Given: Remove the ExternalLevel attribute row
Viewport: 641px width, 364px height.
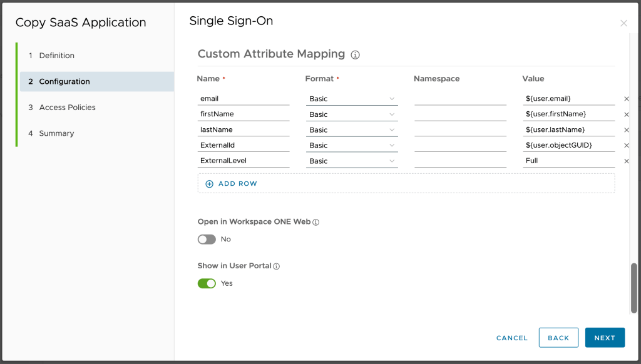Looking at the screenshot, I should click(626, 161).
